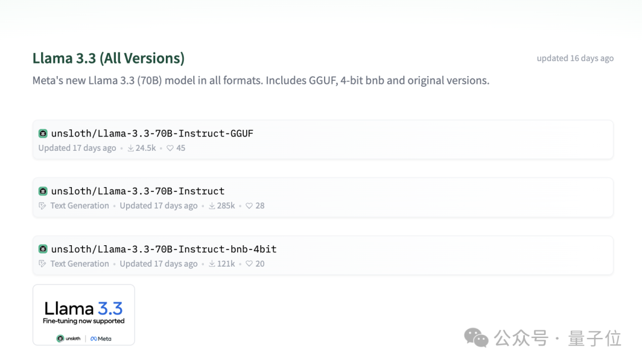The height and width of the screenshot is (364, 642).
Task: Open the Llama 3.3 fine-tuning thumbnail image
Action: coord(84,315)
